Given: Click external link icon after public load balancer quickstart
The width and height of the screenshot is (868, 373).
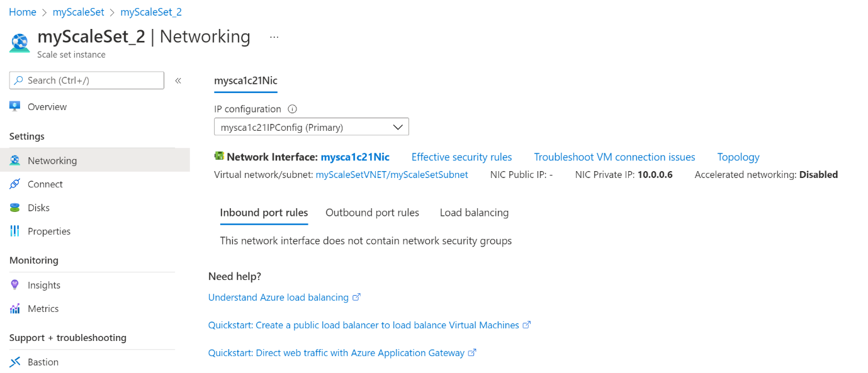Looking at the screenshot, I should 527,325.
